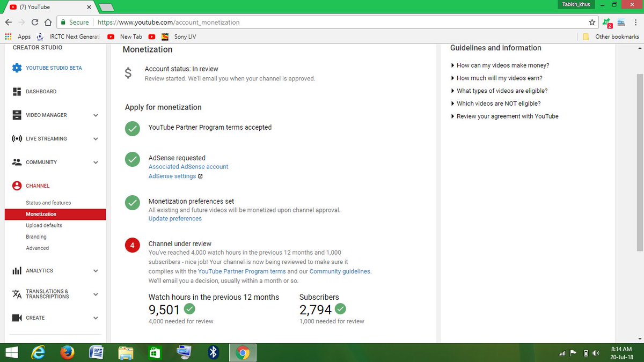Open the Windows Store taskbar icon
The image size is (644, 362).
click(155, 352)
